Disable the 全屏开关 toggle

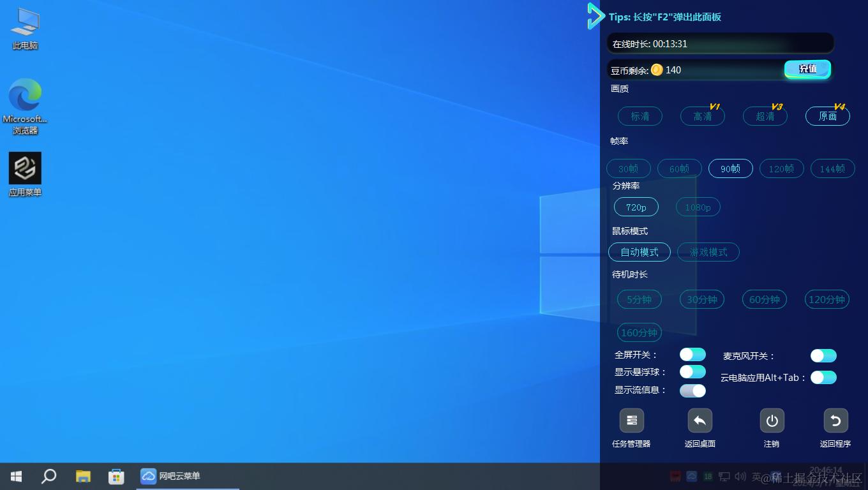click(692, 354)
